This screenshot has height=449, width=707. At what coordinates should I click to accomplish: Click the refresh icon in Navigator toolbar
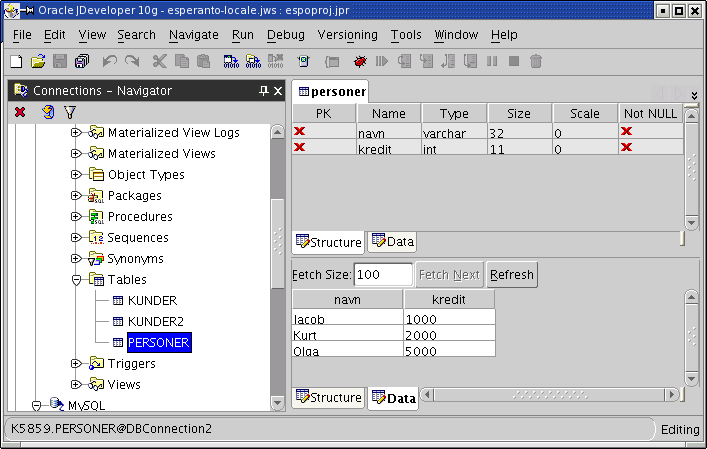[46, 112]
